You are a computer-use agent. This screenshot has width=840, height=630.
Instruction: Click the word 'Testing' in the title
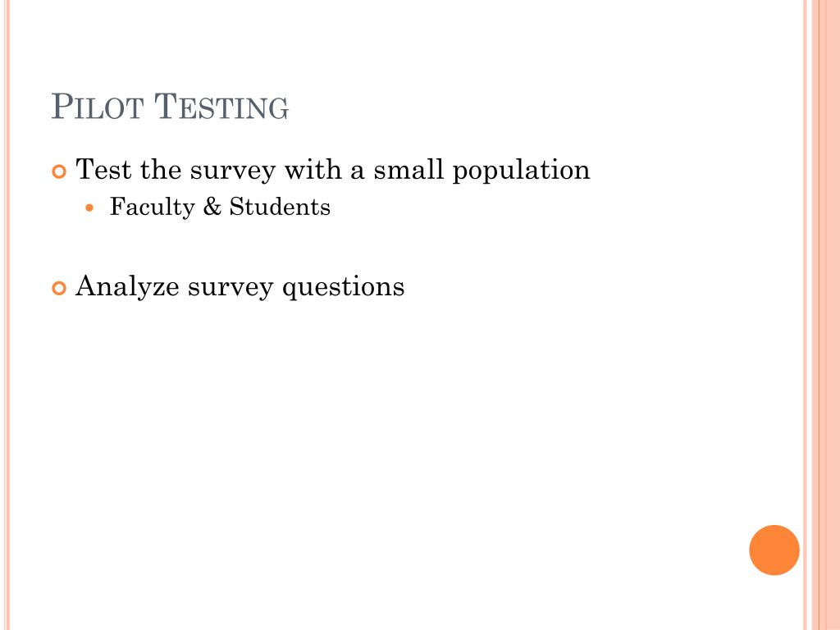(221, 107)
